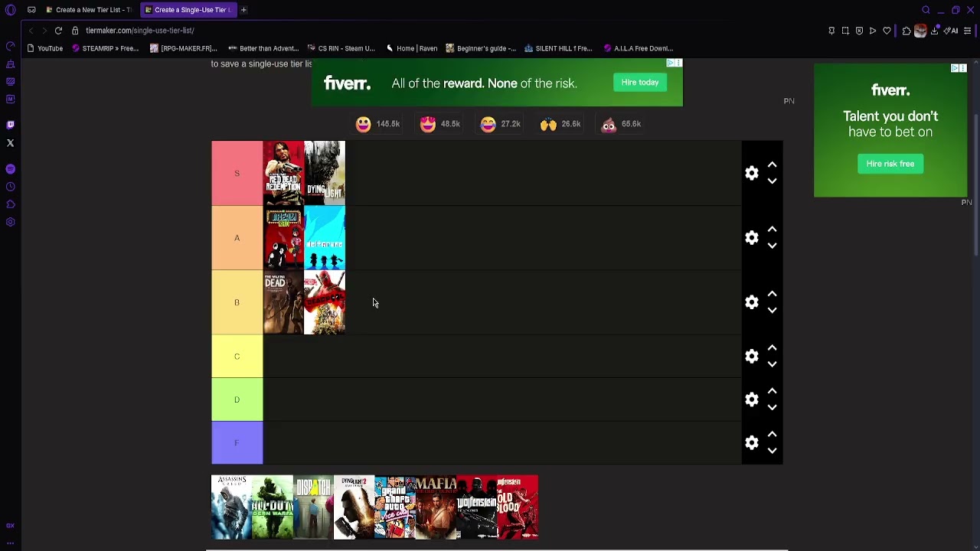Open settings gear for S tier row
The height and width of the screenshot is (551, 980).
click(752, 173)
